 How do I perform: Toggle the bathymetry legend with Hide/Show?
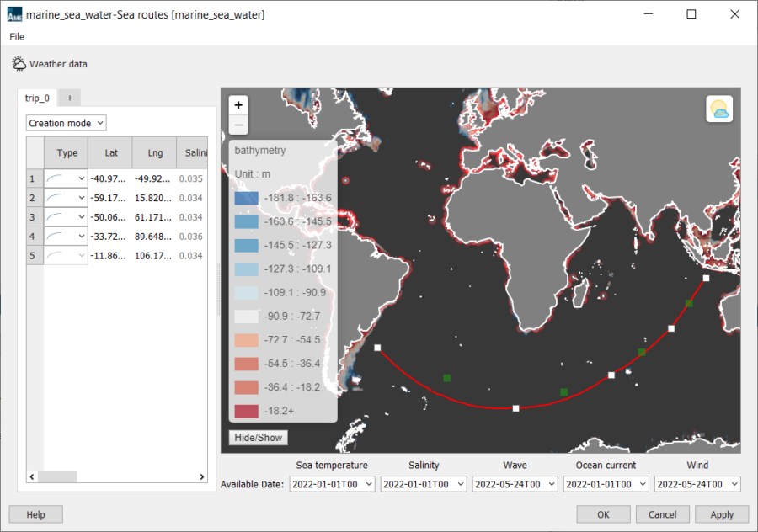[258, 437]
